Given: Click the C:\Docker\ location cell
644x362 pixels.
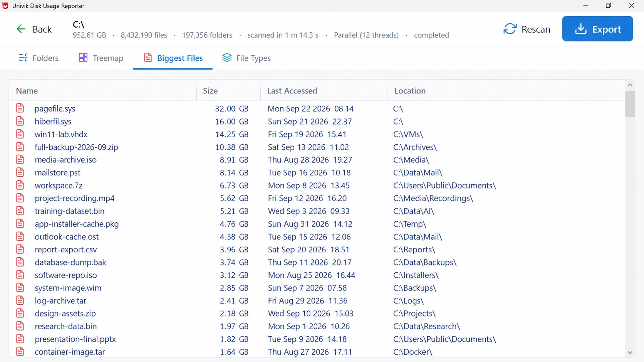Looking at the screenshot, I should (413, 352).
